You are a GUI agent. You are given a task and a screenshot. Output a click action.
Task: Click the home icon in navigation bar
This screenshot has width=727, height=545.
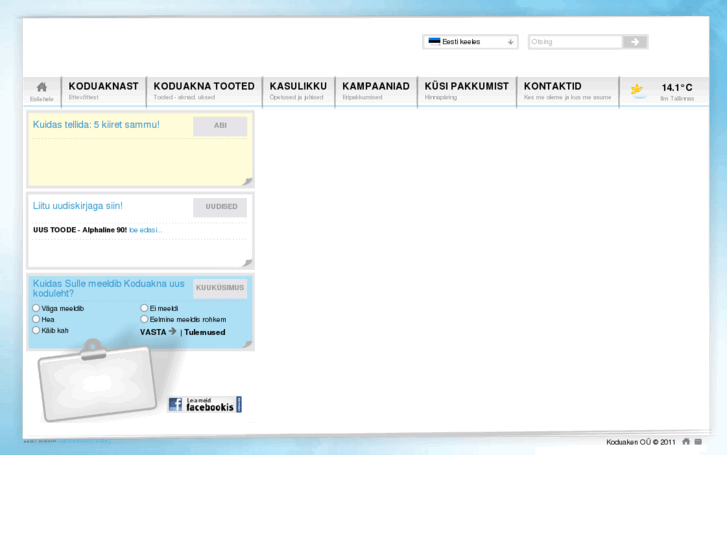point(42,88)
